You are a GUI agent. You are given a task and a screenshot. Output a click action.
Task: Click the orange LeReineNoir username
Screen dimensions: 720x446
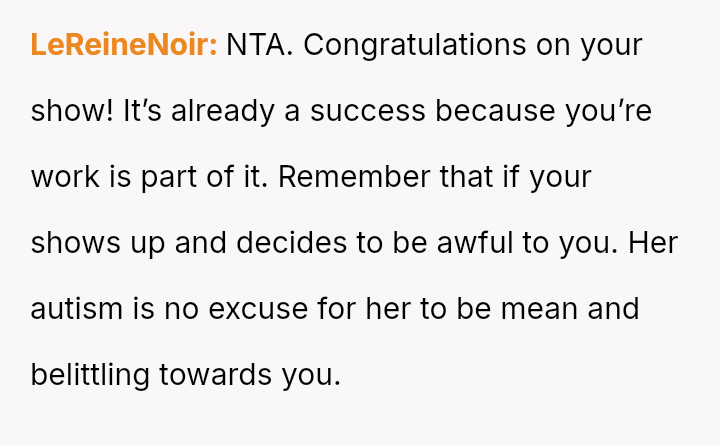coord(123,46)
